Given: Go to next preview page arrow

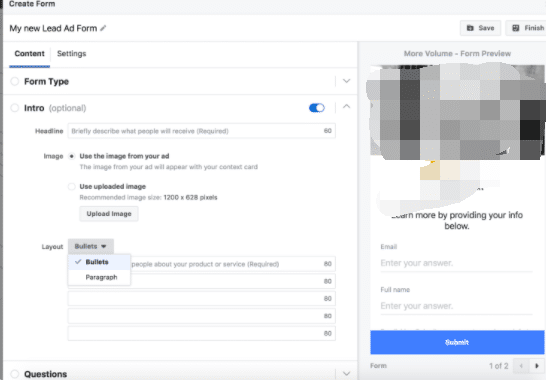Looking at the screenshot, I should pos(537,366).
